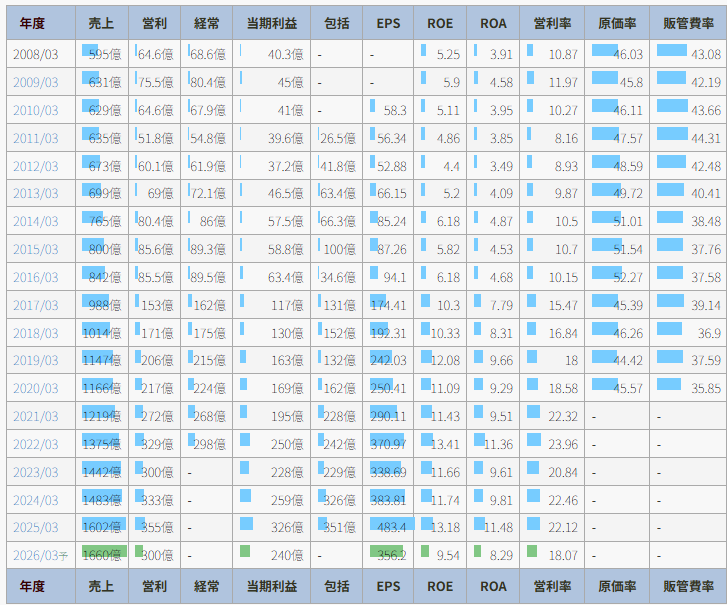Select the 販管費率 header in the top row

687,24
